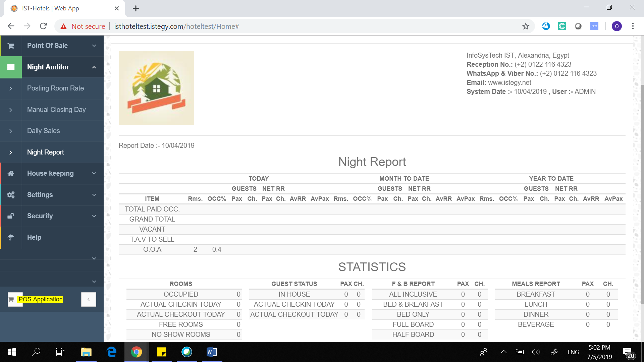644x362 pixels.
Task: Collapse the Night Auditor section
Action: click(94, 67)
